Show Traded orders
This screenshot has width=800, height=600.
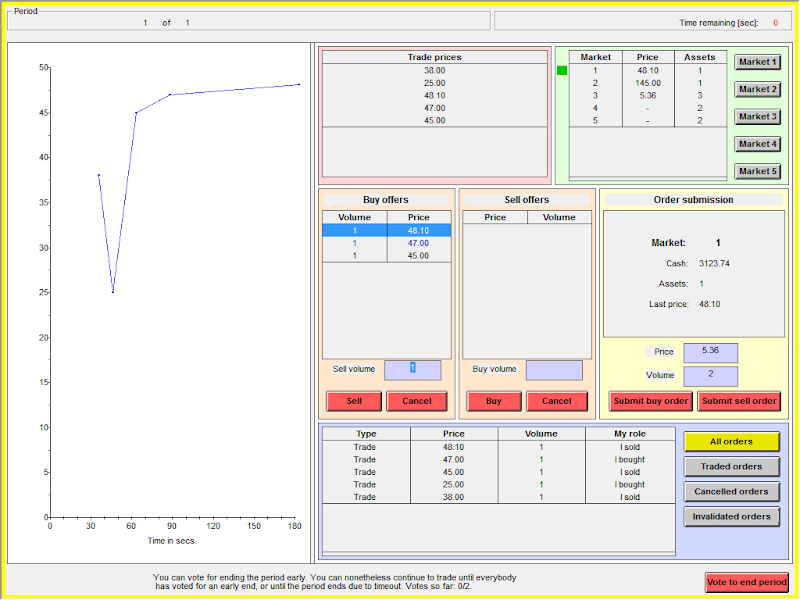tap(732, 467)
